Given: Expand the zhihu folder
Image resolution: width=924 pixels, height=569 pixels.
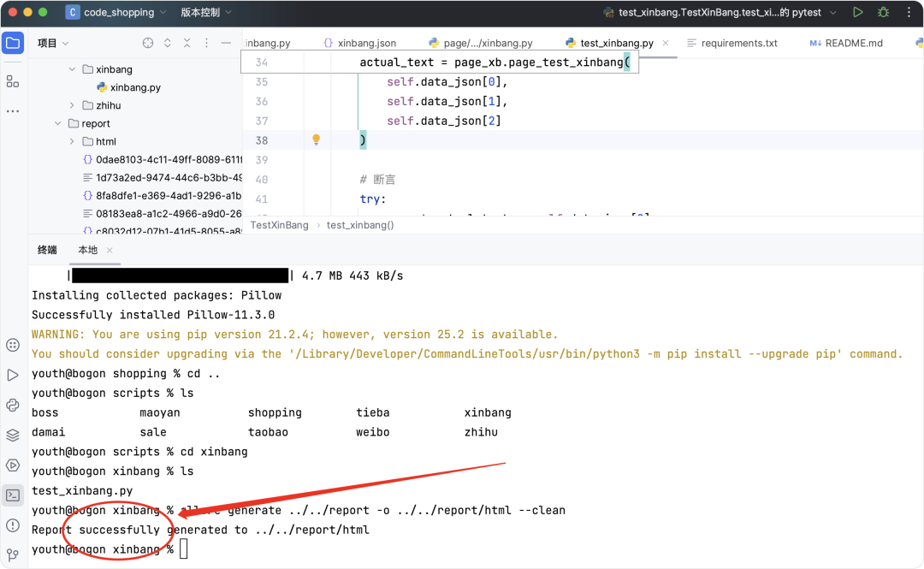Looking at the screenshot, I should [x=72, y=105].
